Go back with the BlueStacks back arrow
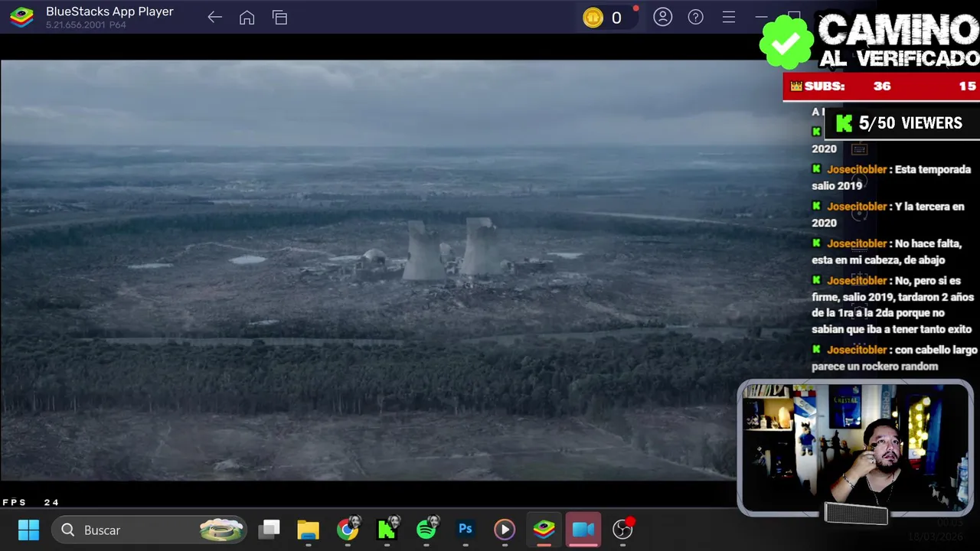 [x=214, y=18]
